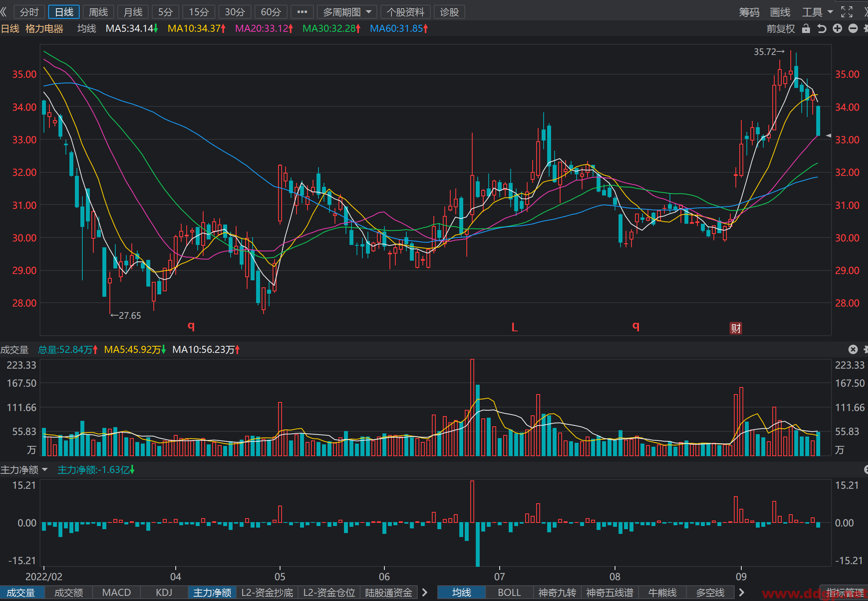Select the MACD indicator tab
Viewport: 868px width, 601px height.
tap(116, 592)
